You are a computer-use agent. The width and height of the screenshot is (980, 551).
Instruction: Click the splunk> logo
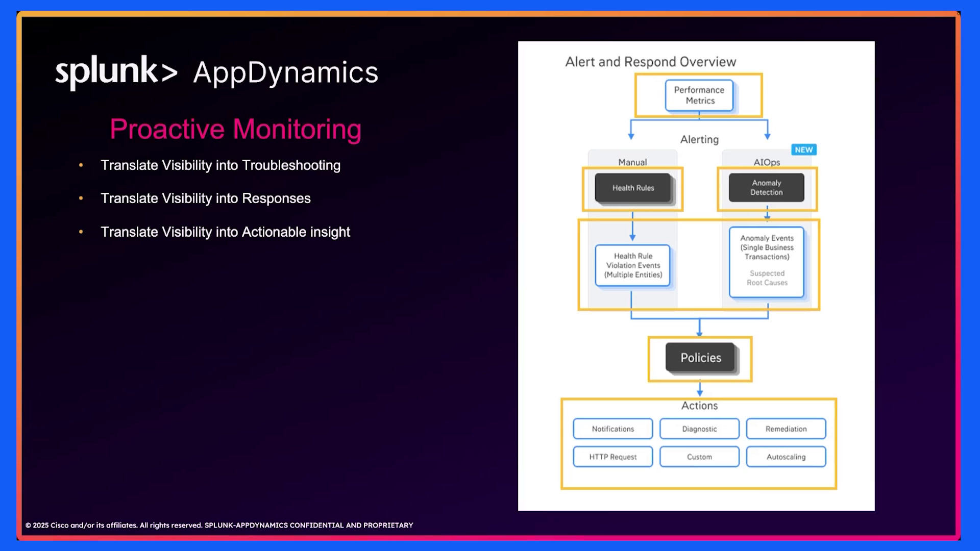click(x=116, y=72)
